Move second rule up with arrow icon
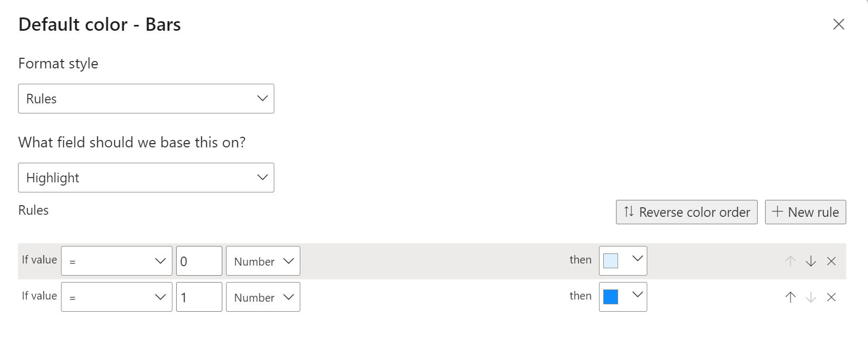 coord(791,297)
